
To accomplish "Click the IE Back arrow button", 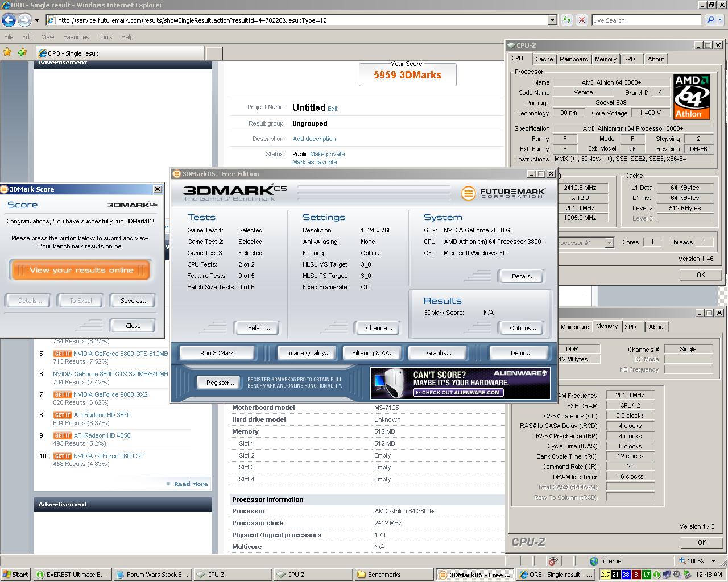I will (x=9, y=20).
